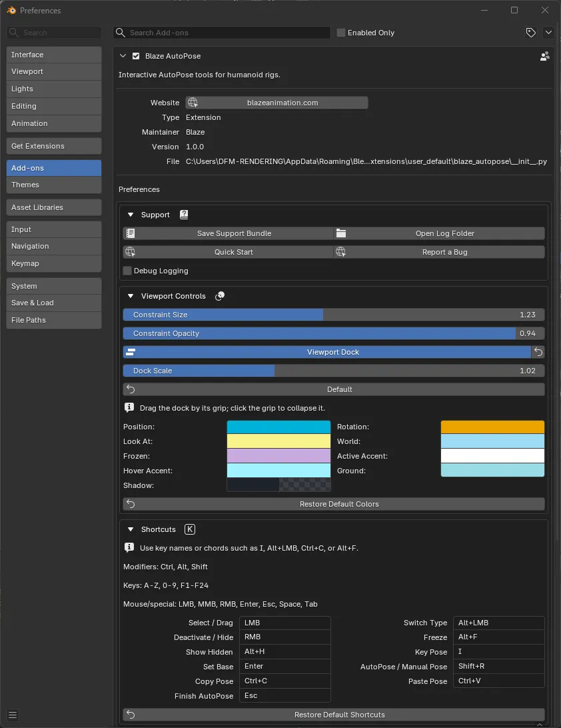561x728 pixels.
Task: Click the Freeze shortcut field Alt+F
Action: [x=499, y=637]
